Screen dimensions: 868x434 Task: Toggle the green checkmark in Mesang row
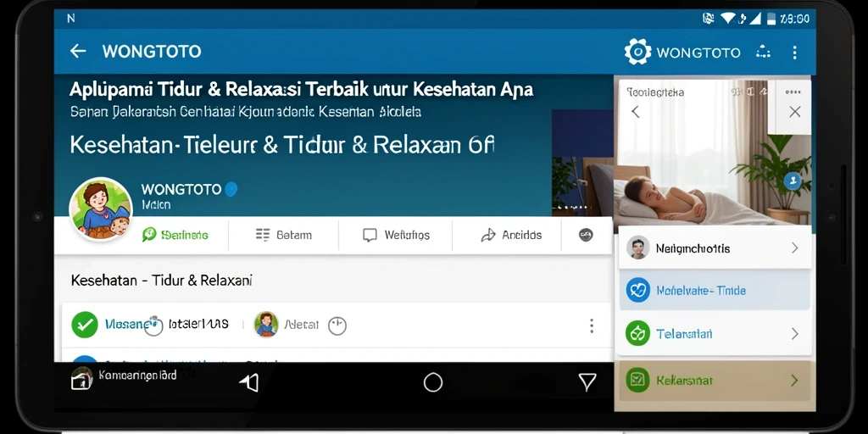tap(85, 325)
